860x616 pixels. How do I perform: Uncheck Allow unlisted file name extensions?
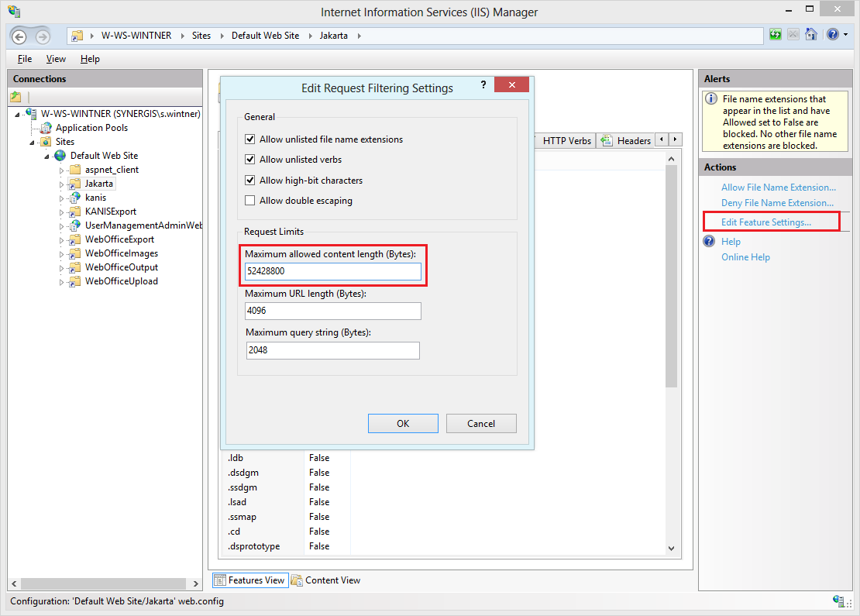click(249, 139)
